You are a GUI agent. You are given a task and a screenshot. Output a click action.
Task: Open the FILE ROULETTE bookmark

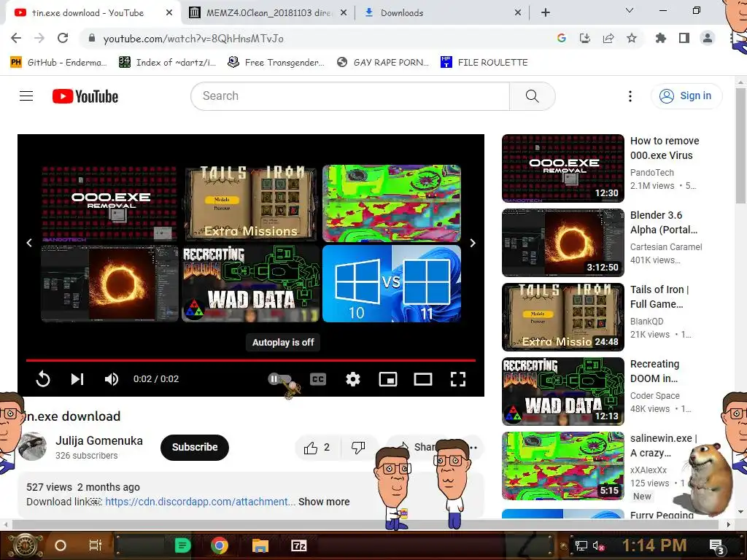click(x=484, y=63)
